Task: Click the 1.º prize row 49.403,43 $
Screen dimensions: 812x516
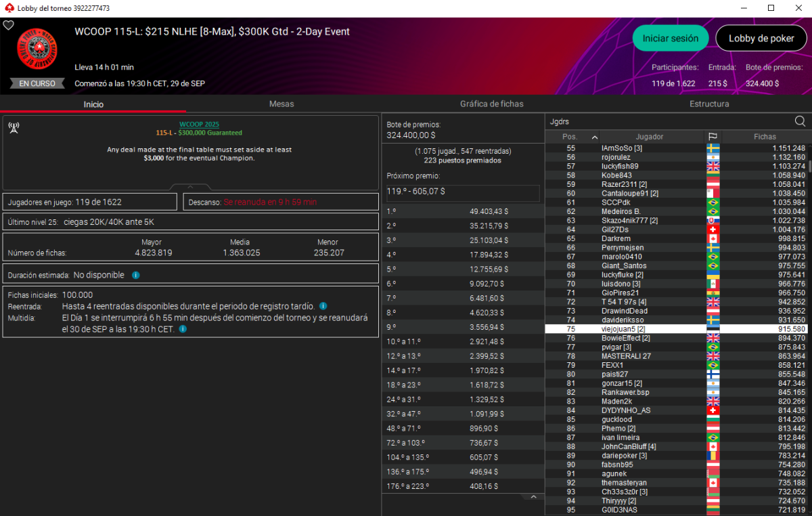Action: click(463, 211)
